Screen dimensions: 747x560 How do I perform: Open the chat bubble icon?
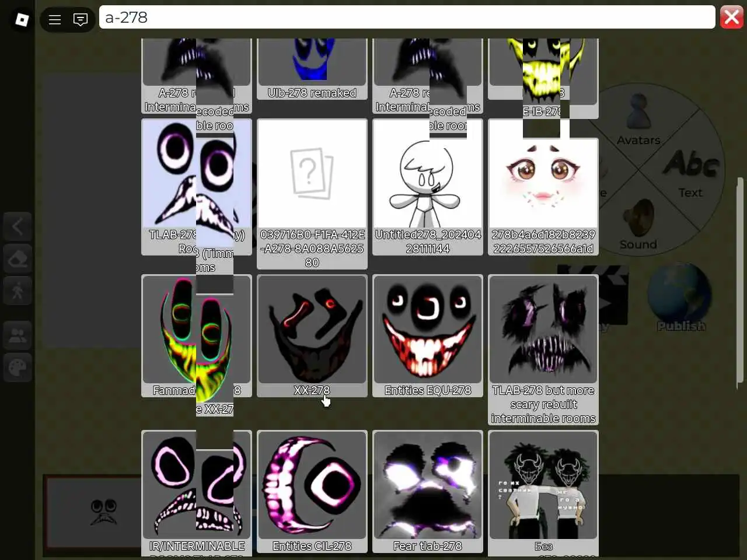(81, 20)
